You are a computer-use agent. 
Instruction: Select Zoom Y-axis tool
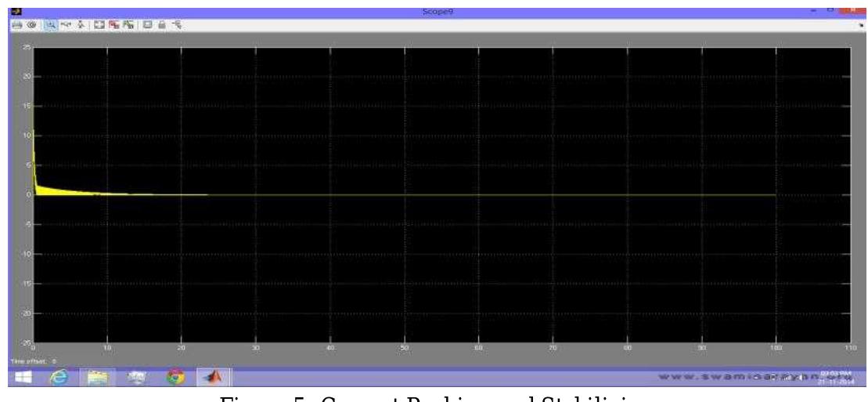tap(81, 26)
